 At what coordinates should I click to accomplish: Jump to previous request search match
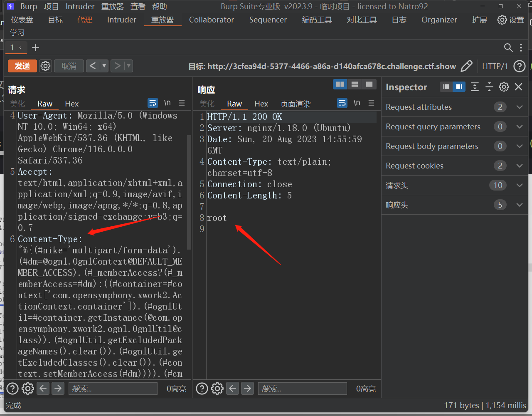click(x=43, y=389)
